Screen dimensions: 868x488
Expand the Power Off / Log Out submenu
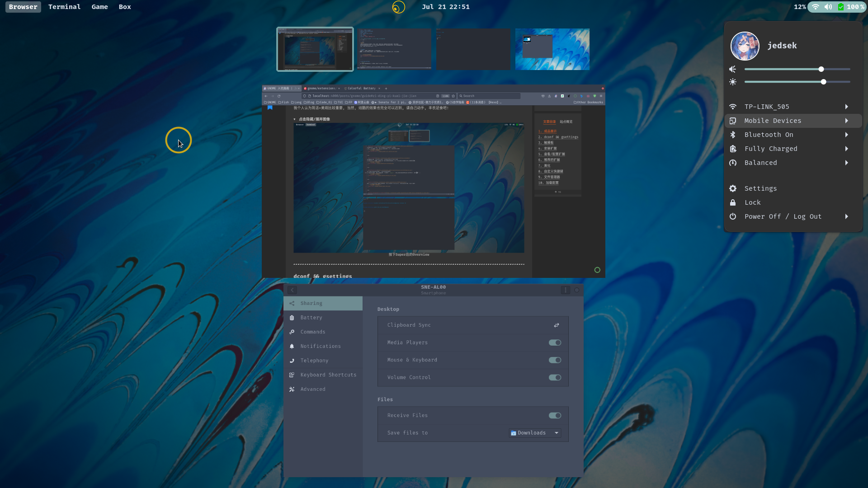coord(846,216)
